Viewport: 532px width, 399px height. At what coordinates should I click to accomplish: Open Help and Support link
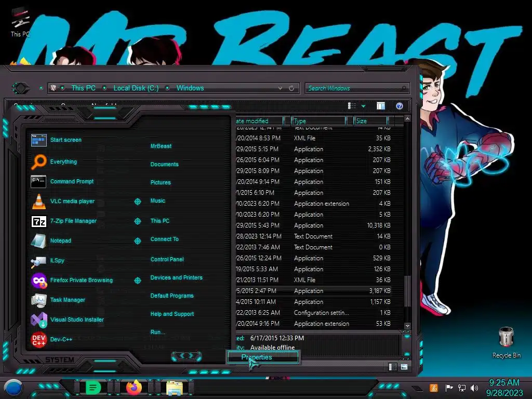pyautogui.click(x=172, y=314)
